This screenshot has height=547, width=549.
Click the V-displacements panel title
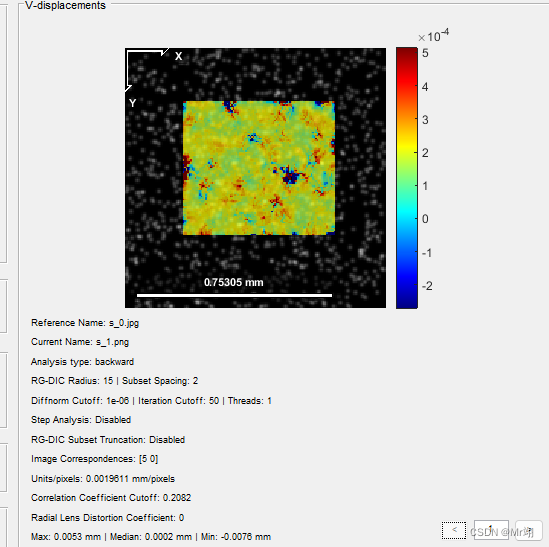65,5
